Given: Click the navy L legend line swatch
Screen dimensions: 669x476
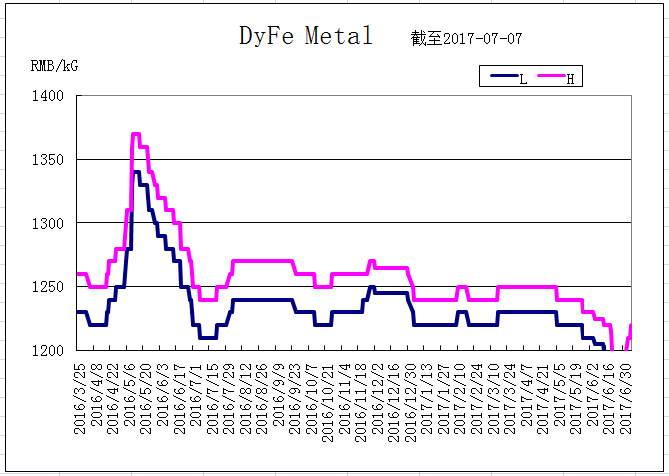Looking at the screenshot, I should pos(504,75).
